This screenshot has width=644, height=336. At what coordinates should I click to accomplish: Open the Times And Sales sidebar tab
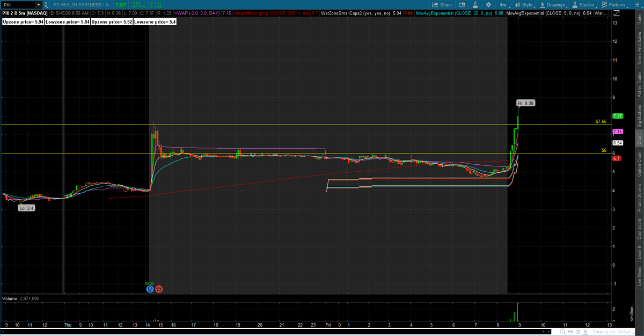(x=639, y=48)
